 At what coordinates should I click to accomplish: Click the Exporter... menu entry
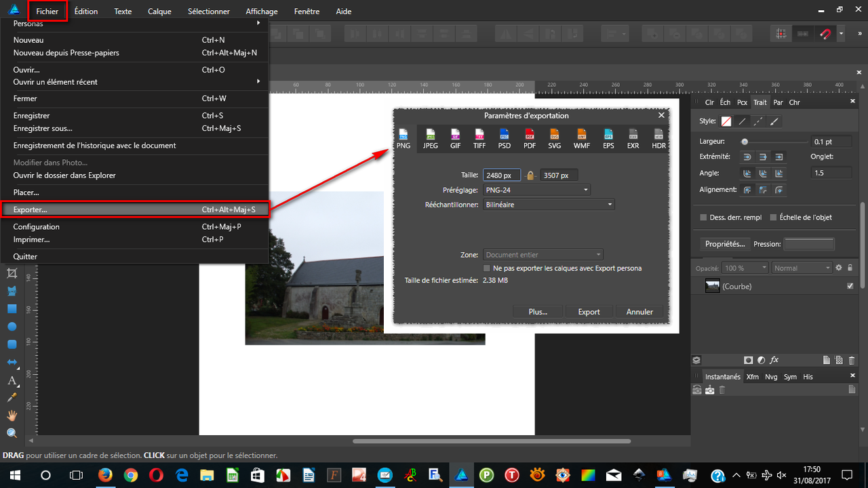coord(135,210)
